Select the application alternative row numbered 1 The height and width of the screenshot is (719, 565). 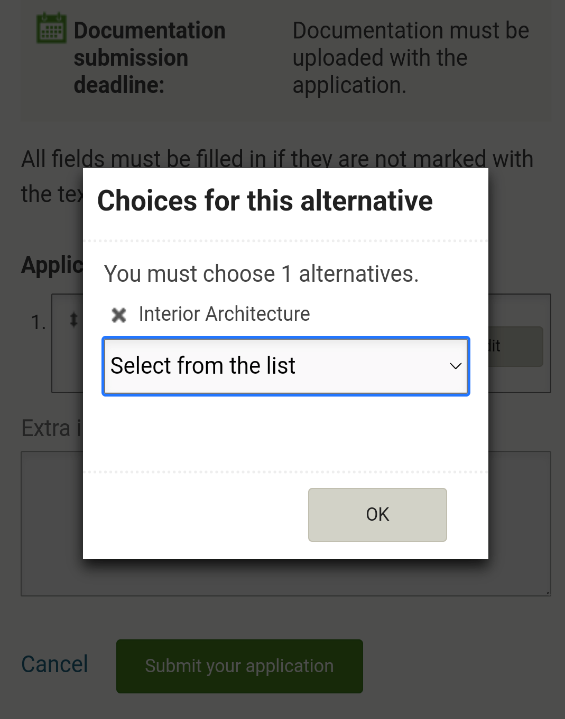pos(301,343)
